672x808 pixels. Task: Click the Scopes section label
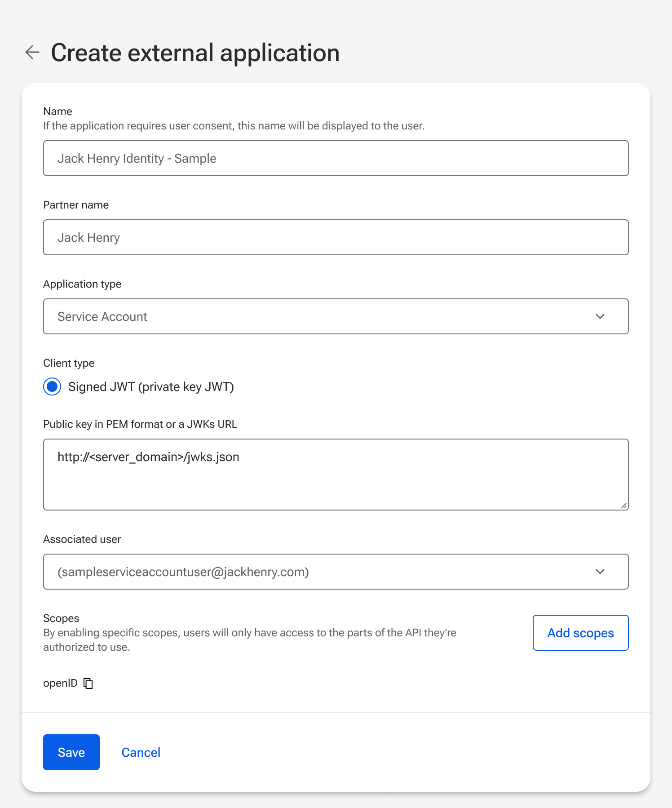pyautogui.click(x=61, y=618)
